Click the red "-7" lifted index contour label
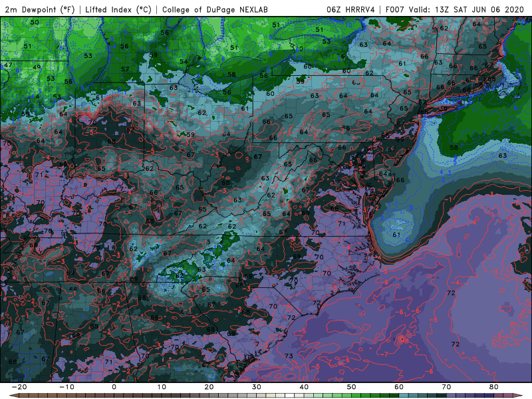532x399 pixels. pos(384,354)
